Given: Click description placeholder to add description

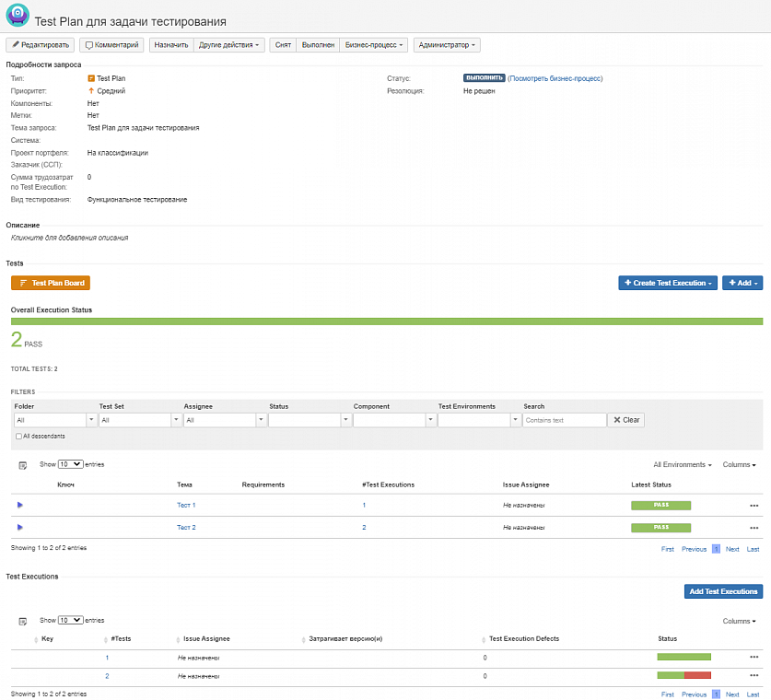Looking at the screenshot, I should coord(69,238).
